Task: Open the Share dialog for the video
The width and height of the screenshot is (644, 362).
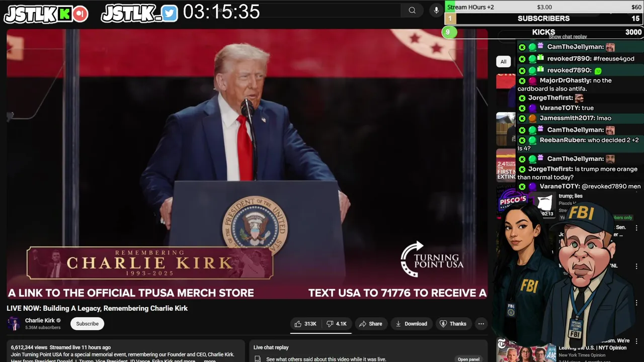Action: pyautogui.click(x=371, y=324)
